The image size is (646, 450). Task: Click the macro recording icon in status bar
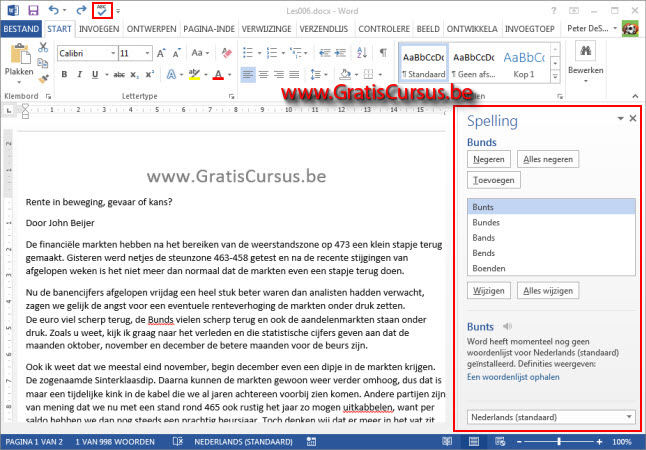[x=311, y=441]
